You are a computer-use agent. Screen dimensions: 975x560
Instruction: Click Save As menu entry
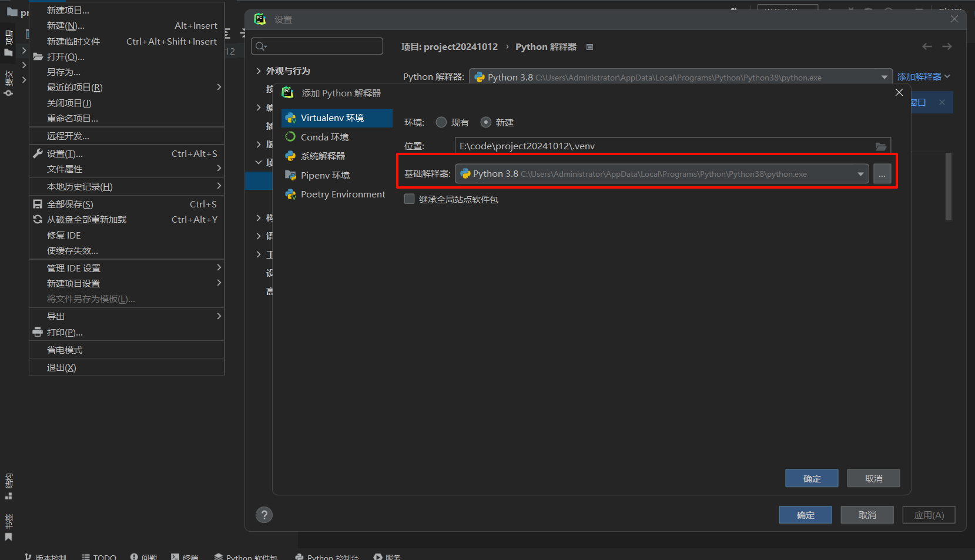[127, 72]
